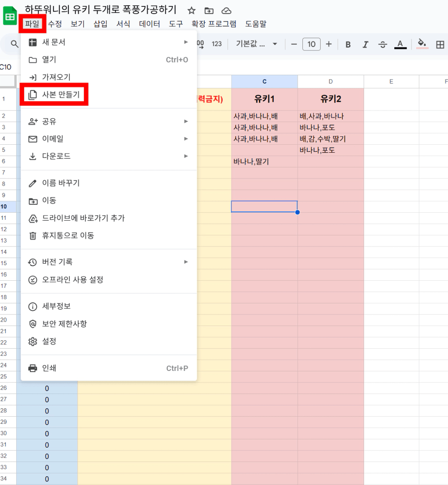Screen dimensions: 448x485
Task: Choose 휴지통으로 이동 menu entry
Action: [x=68, y=236]
